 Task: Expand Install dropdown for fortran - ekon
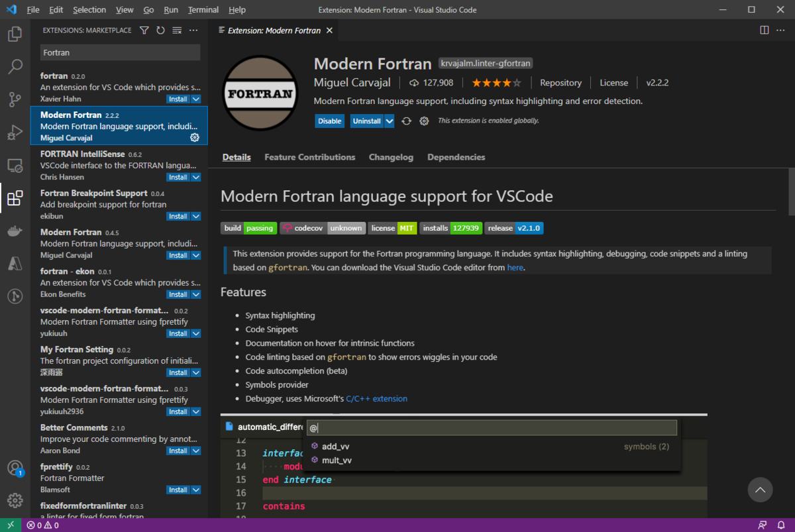196,295
